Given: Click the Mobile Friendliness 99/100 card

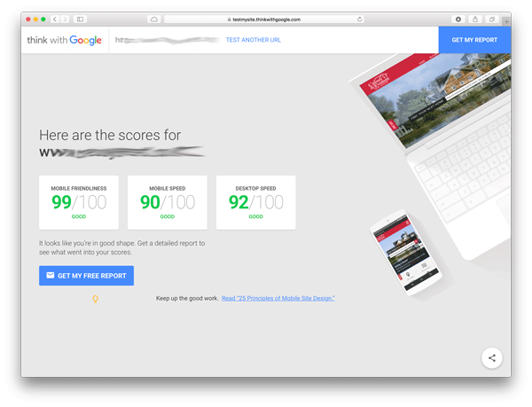Looking at the screenshot, I should pos(79,202).
